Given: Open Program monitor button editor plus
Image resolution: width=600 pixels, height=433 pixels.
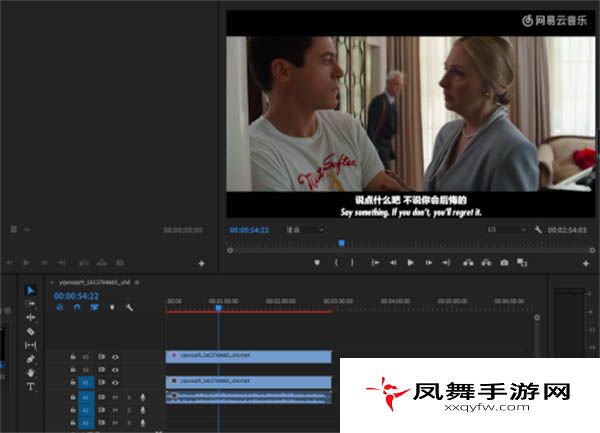Looking at the screenshot, I should click(x=586, y=263).
